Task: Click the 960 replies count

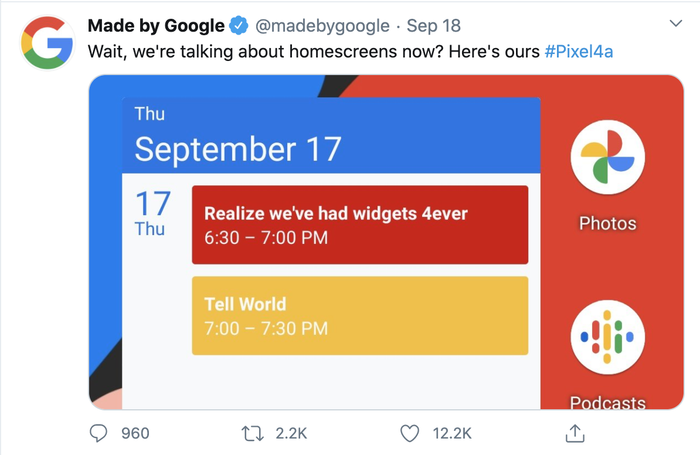Action: click(x=135, y=433)
